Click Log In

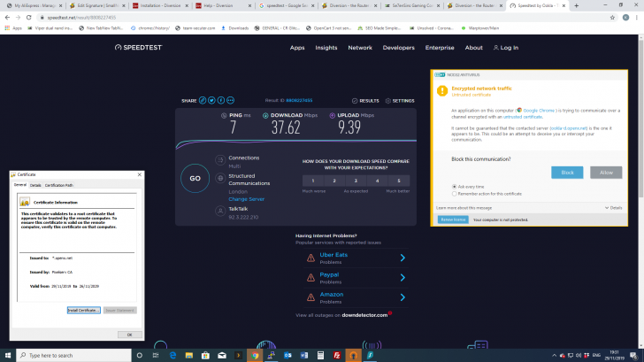506,48
